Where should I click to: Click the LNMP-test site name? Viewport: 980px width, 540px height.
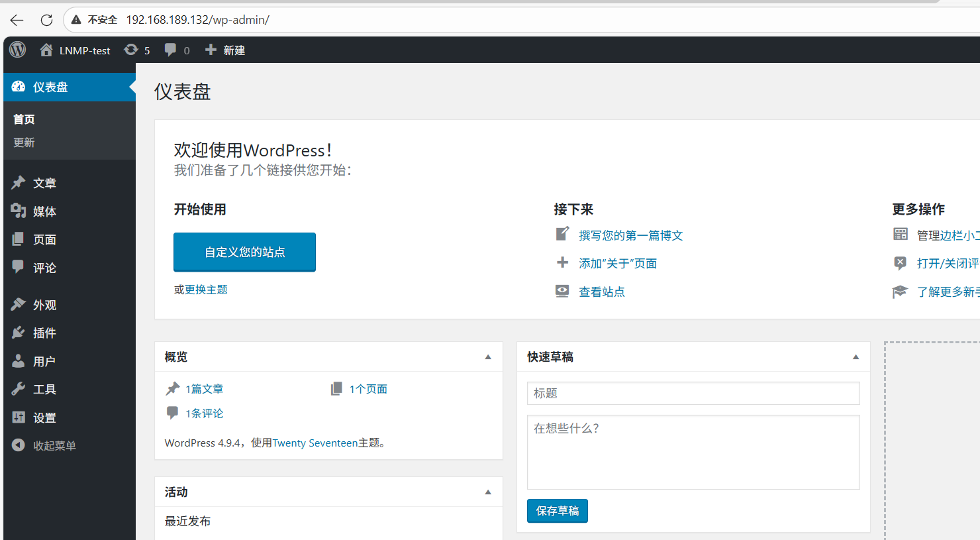[85, 50]
